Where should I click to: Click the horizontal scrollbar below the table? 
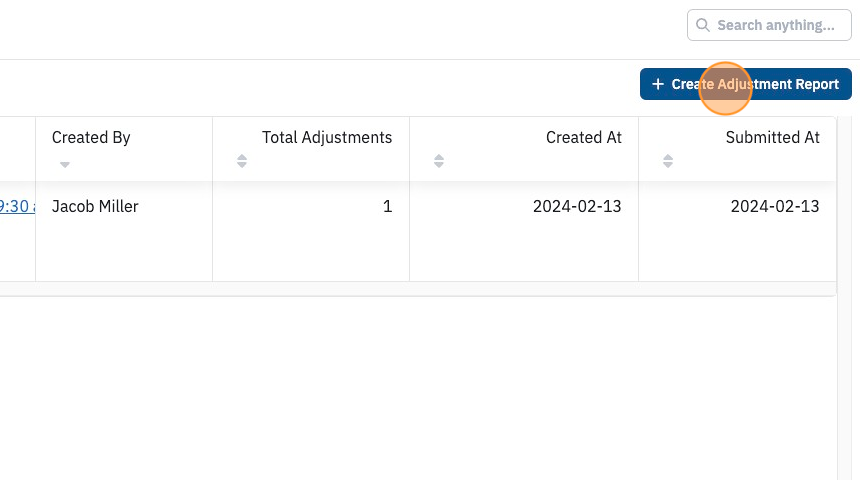pyautogui.click(x=418, y=289)
